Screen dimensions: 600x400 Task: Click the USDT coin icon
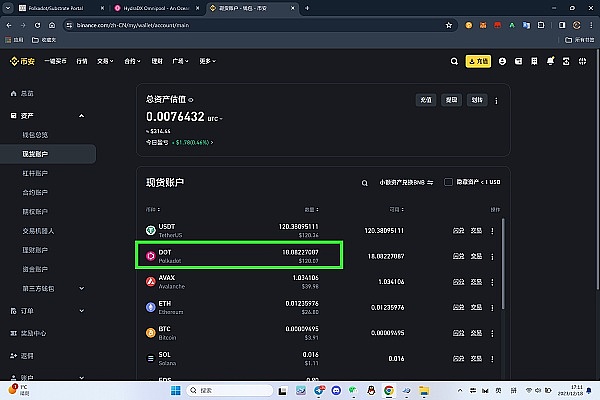(x=151, y=230)
